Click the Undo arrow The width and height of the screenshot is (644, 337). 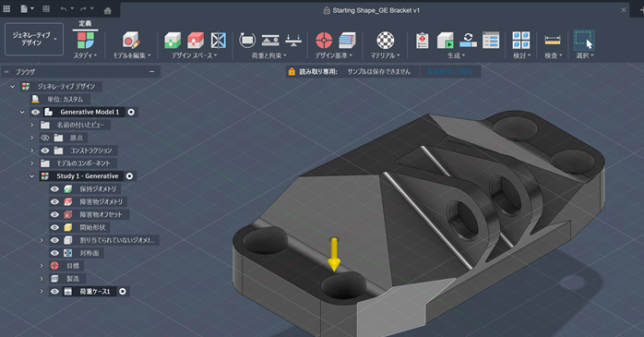coord(64,9)
